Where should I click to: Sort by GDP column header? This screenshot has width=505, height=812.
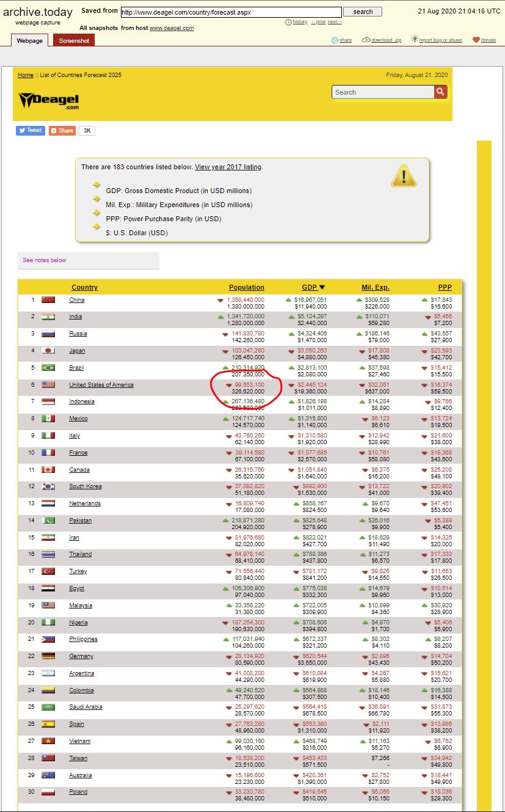313,287
